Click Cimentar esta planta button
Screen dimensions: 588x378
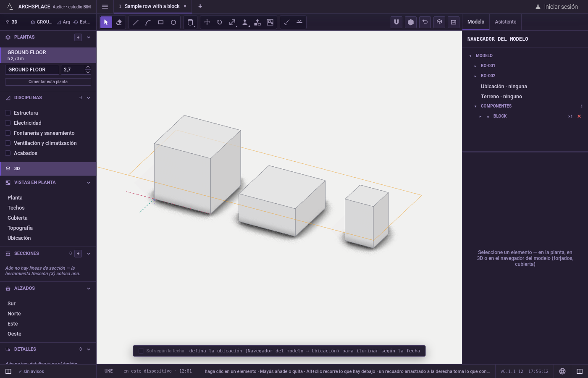48,82
